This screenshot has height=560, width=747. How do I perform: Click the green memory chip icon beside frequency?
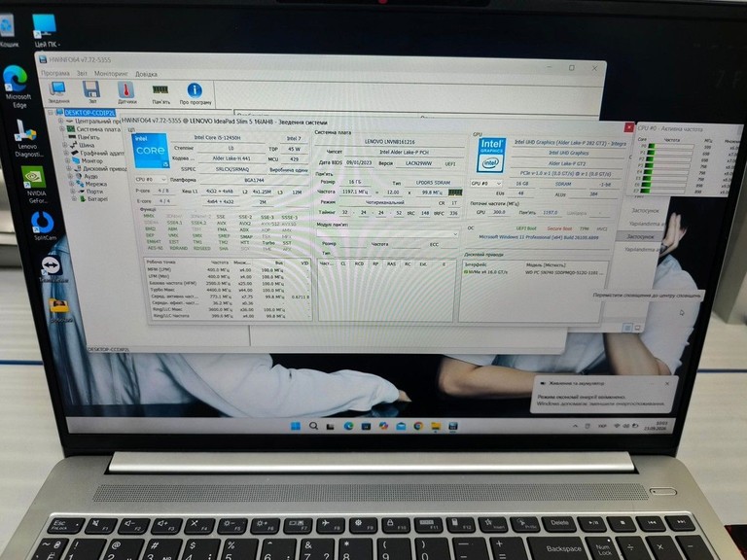[455, 192]
